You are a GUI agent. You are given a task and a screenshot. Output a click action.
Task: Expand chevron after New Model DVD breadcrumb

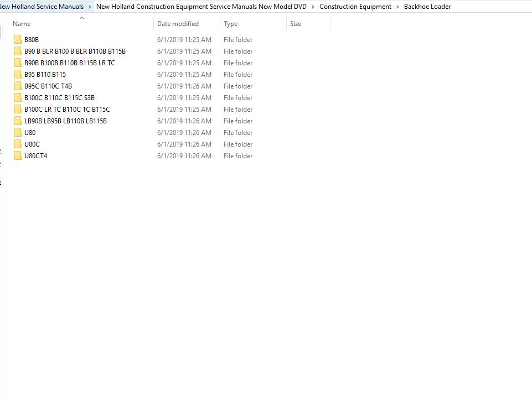coord(313,7)
